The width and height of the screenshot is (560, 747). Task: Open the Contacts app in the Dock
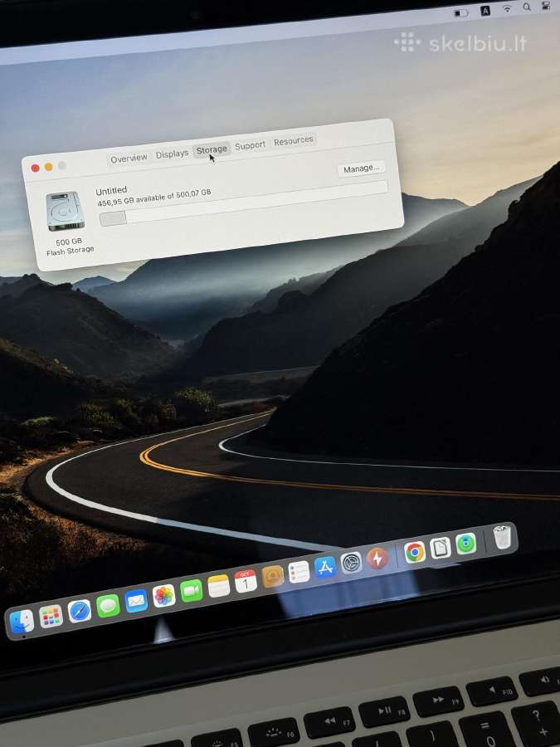tap(273, 577)
